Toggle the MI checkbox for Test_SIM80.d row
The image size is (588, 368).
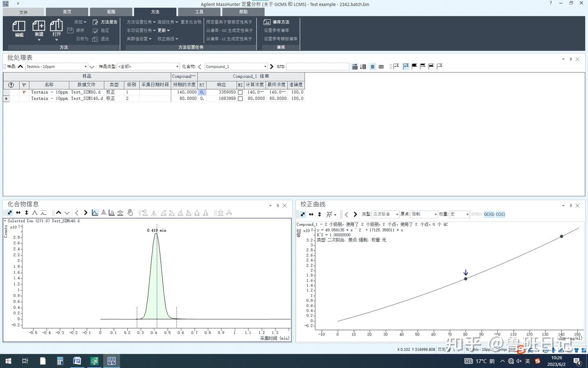240,92
